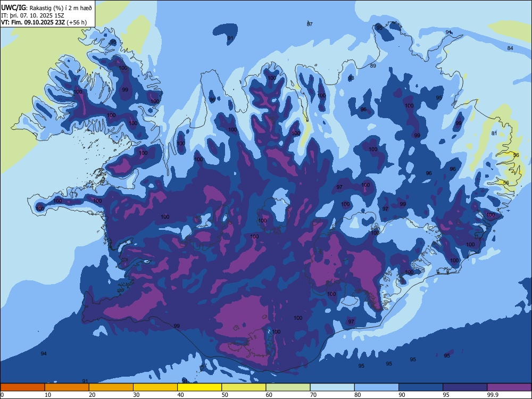The image size is (532, 399).
Task: Select the light orange 20–30 legend swatch
Action: point(111,387)
